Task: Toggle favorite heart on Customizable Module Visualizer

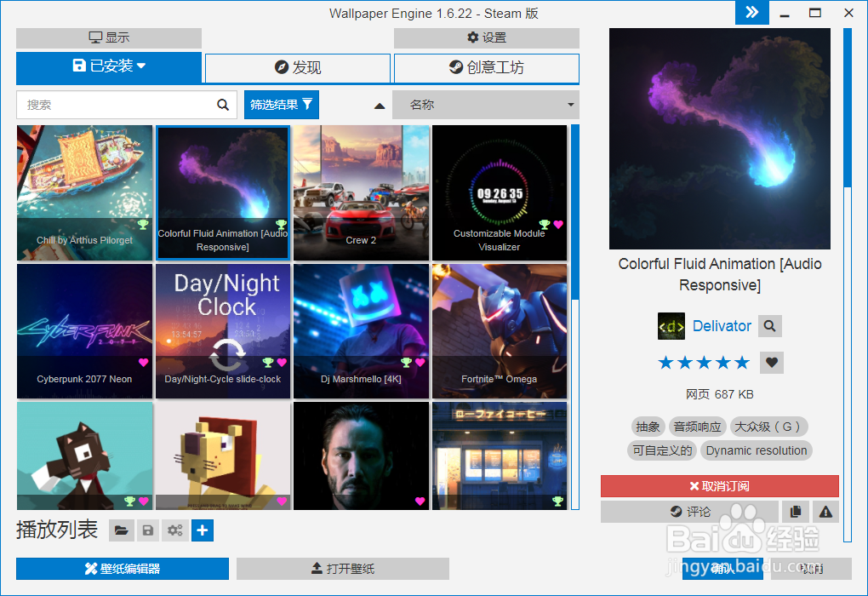Action: point(558,224)
